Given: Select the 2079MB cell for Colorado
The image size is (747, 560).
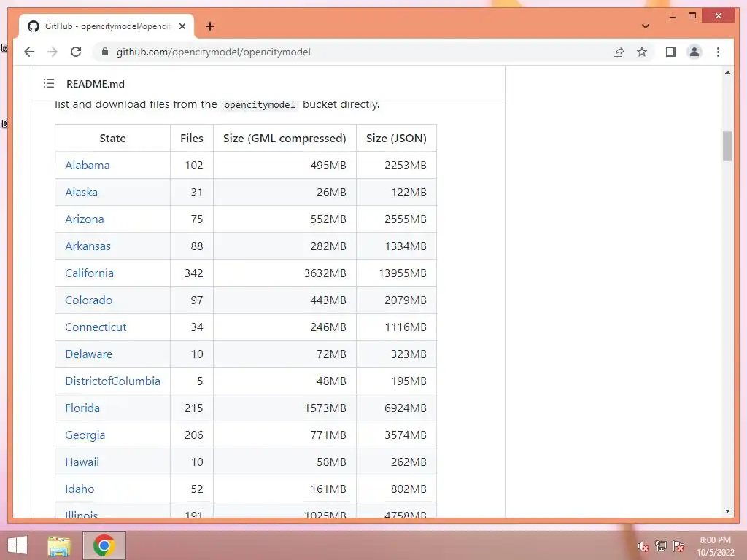Looking at the screenshot, I should (x=396, y=300).
